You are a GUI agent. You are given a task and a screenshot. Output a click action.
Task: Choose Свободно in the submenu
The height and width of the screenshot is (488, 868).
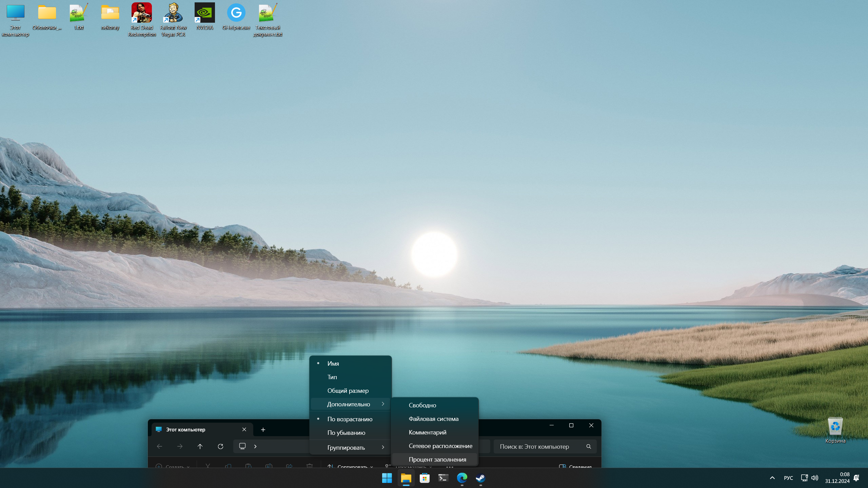435,405
